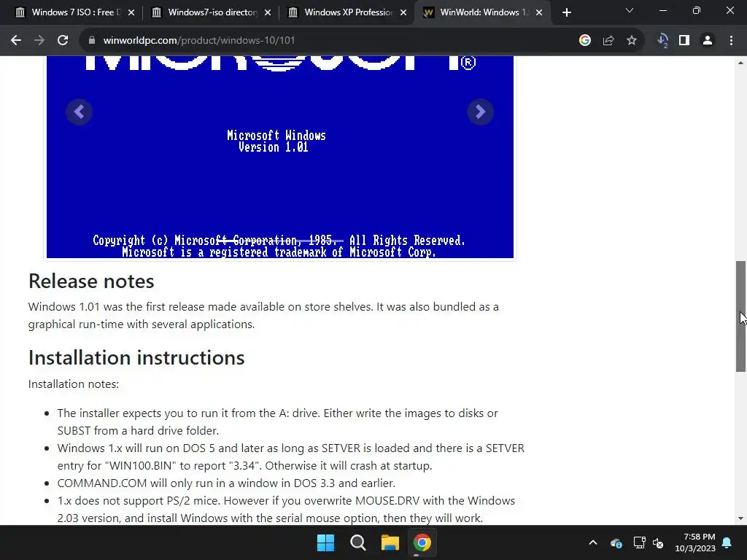Open the notification bell

pos(727,542)
